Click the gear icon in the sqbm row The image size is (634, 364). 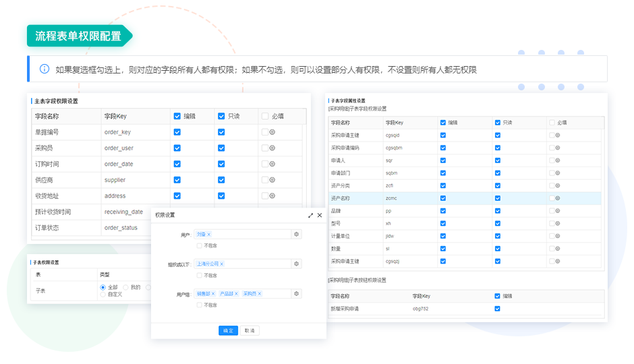point(558,173)
